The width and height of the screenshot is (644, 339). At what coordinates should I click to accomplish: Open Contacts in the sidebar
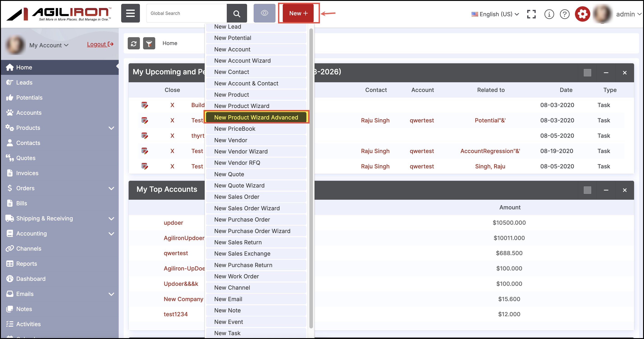coord(60,143)
